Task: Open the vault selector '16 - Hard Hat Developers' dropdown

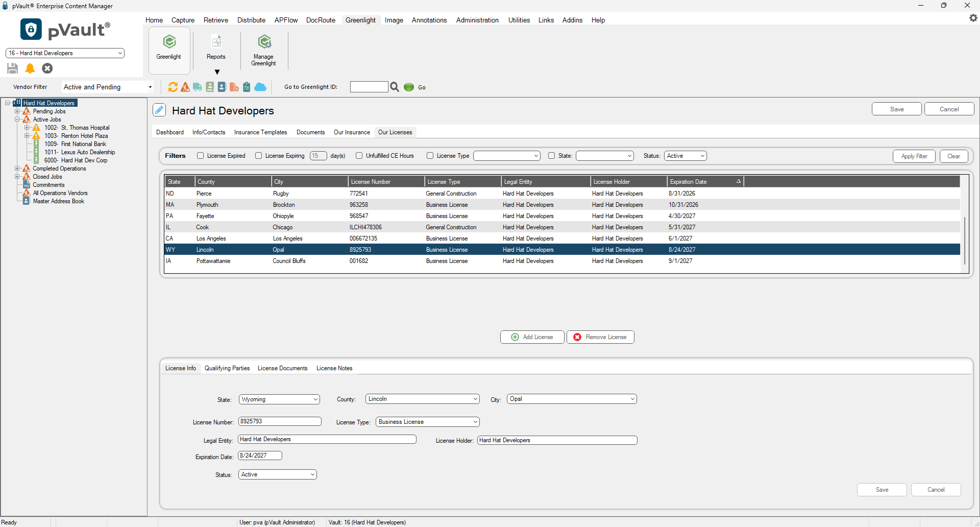Action: coord(65,53)
